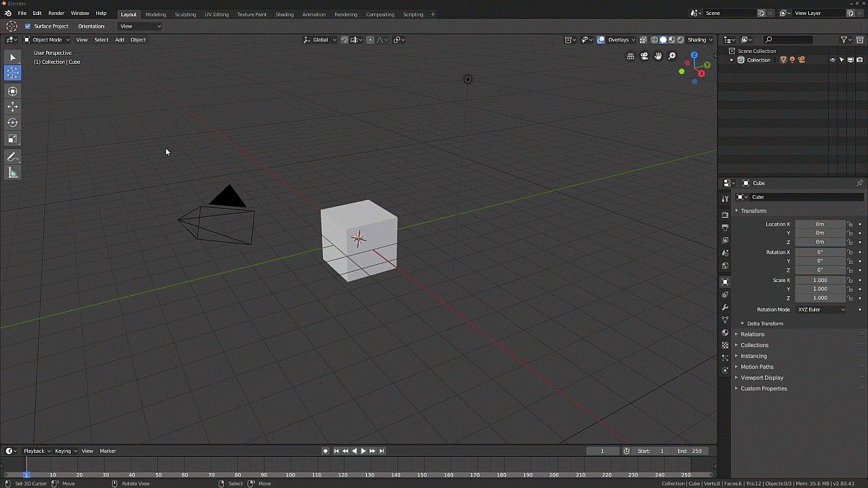
Task: Open the Rotation Mode XYZ Euler dropdown
Action: click(821, 309)
